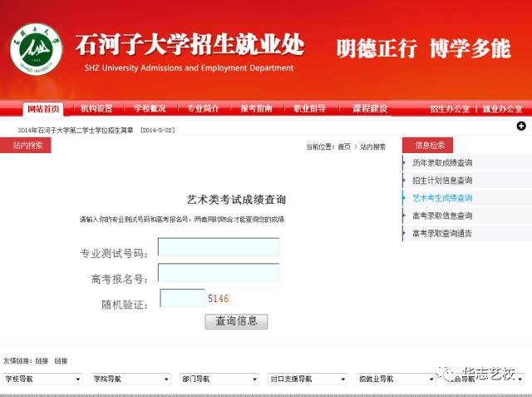Image resolution: width=532 pixels, height=397 pixels.
Task: Click the 艺术类考试成绩查询 heading text
Action: (x=236, y=200)
